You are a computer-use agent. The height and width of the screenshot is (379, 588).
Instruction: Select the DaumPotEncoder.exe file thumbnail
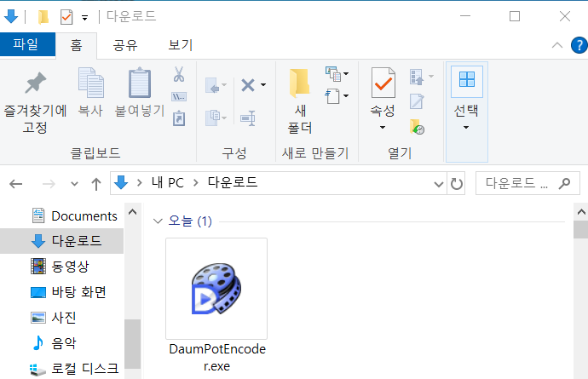tap(216, 288)
